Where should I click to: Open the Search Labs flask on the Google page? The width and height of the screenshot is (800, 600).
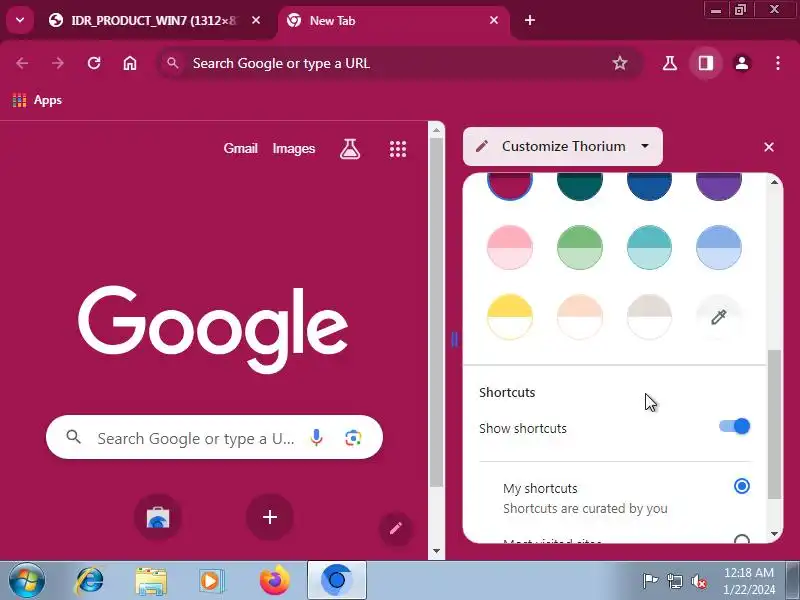click(350, 149)
